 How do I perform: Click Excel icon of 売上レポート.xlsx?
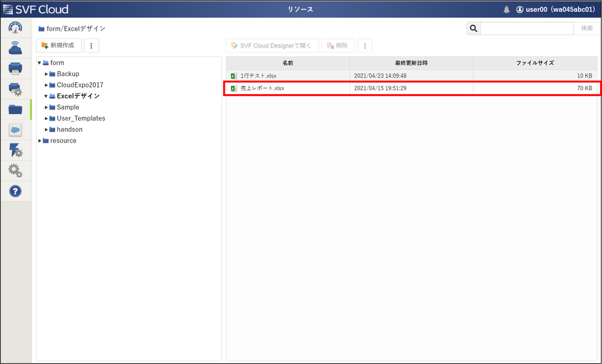pos(234,88)
